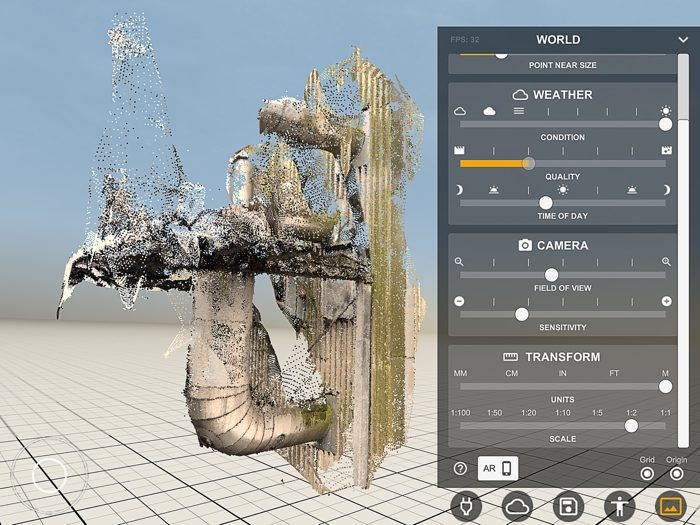Click the high quality clapboard icon

click(666, 150)
